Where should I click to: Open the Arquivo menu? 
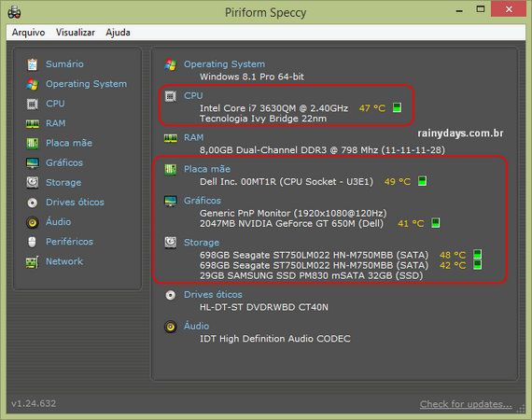(x=29, y=33)
